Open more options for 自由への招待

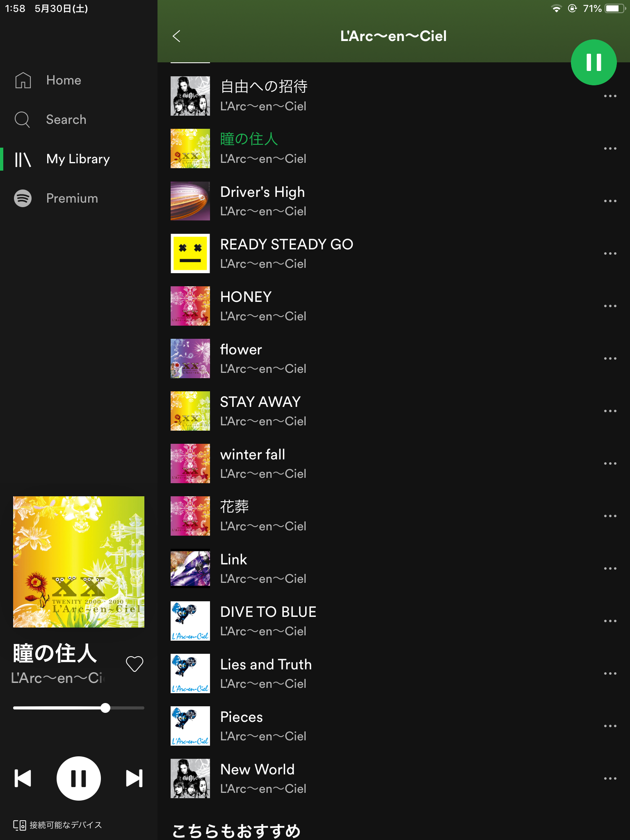(x=610, y=96)
